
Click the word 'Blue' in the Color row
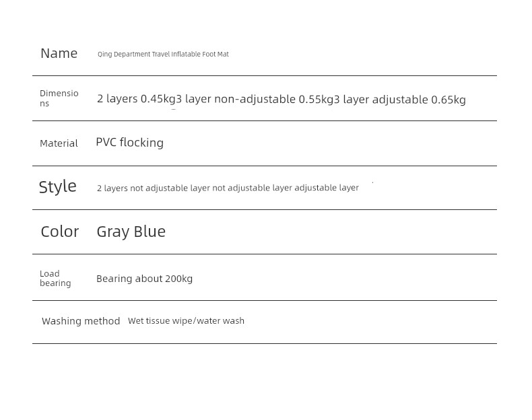coord(149,232)
